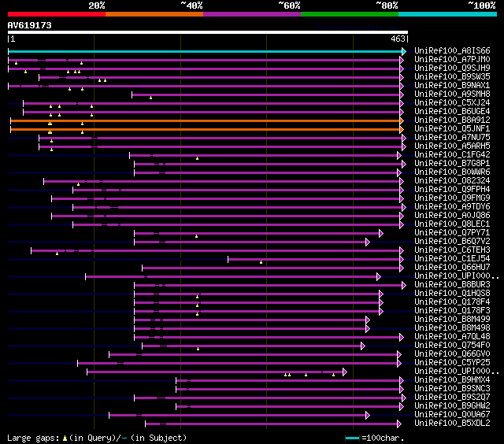
Task: Click the 463 query end position label
Action: pyautogui.click(x=398, y=39)
